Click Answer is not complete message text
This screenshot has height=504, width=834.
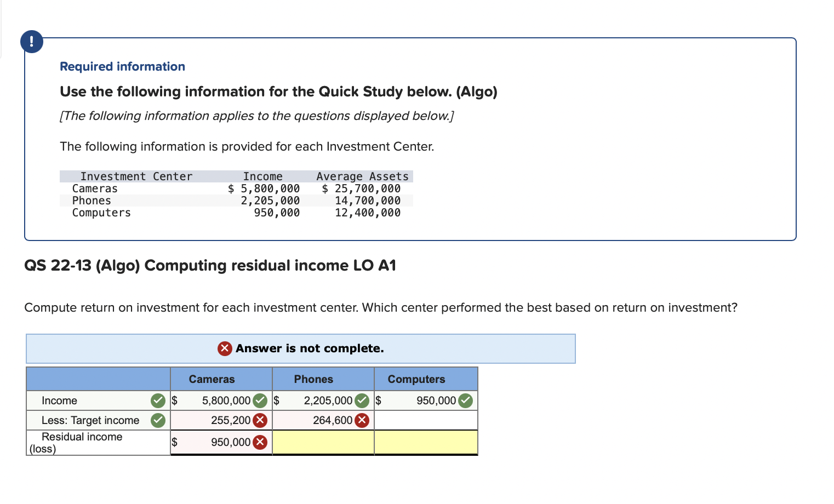310,348
